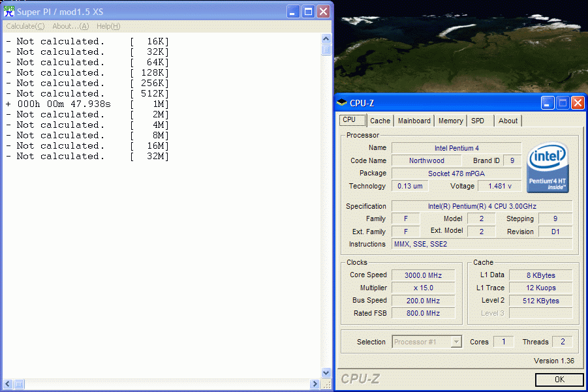Click the Multiplier value 'x 15.0'
Screen dimensions: 588x392
coord(423,288)
